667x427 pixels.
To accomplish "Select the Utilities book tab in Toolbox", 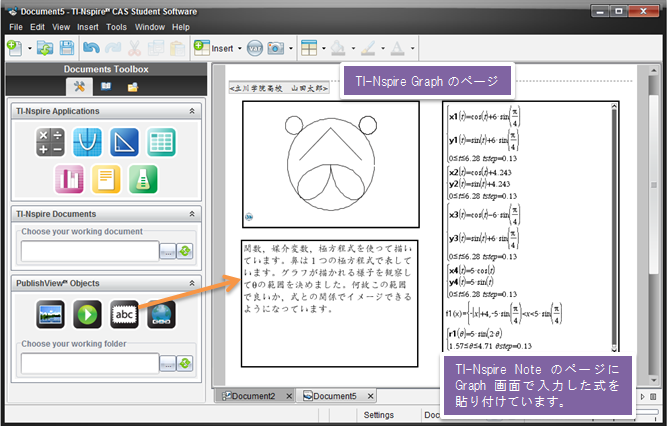I will click(x=106, y=87).
